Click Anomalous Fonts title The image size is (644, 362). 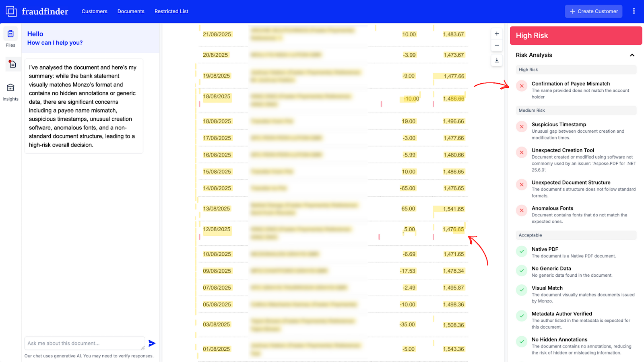[552, 208]
